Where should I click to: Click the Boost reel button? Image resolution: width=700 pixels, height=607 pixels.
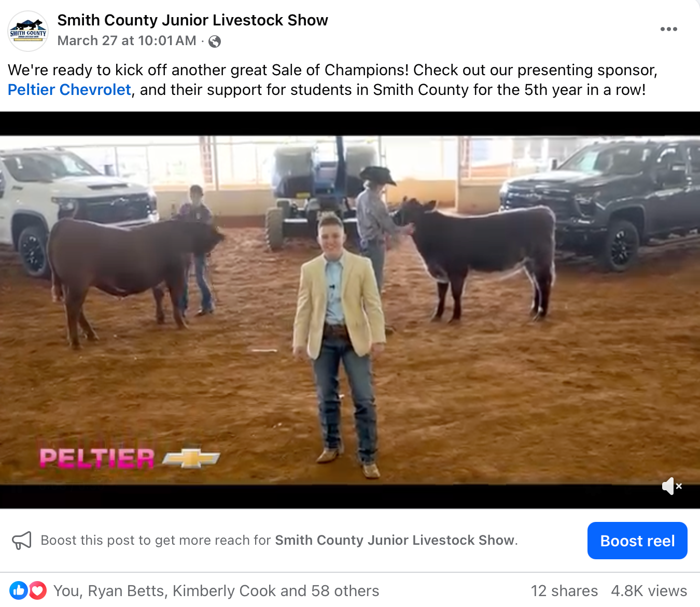637,541
